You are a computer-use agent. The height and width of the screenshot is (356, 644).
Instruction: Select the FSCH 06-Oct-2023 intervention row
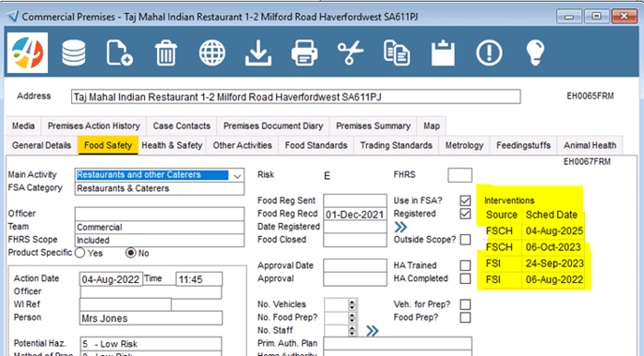point(534,247)
